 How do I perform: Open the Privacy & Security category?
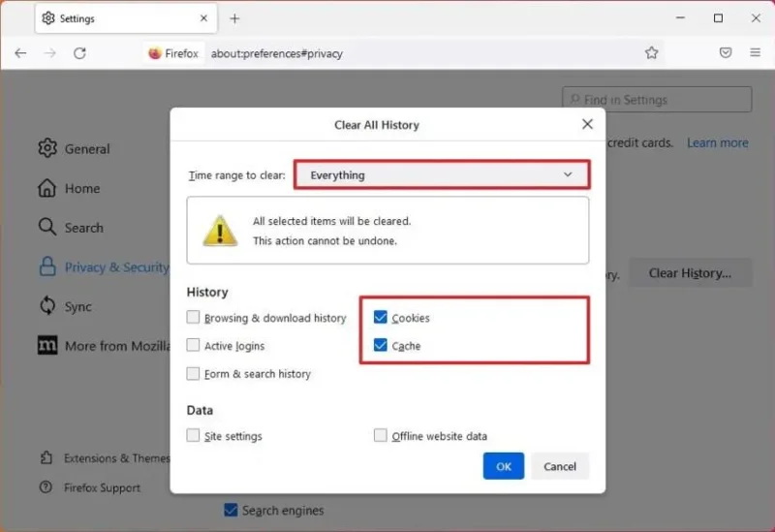[x=104, y=267]
